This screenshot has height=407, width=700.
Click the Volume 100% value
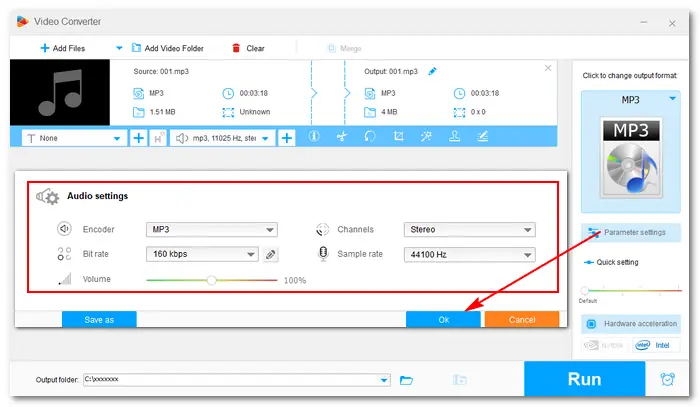(x=295, y=281)
